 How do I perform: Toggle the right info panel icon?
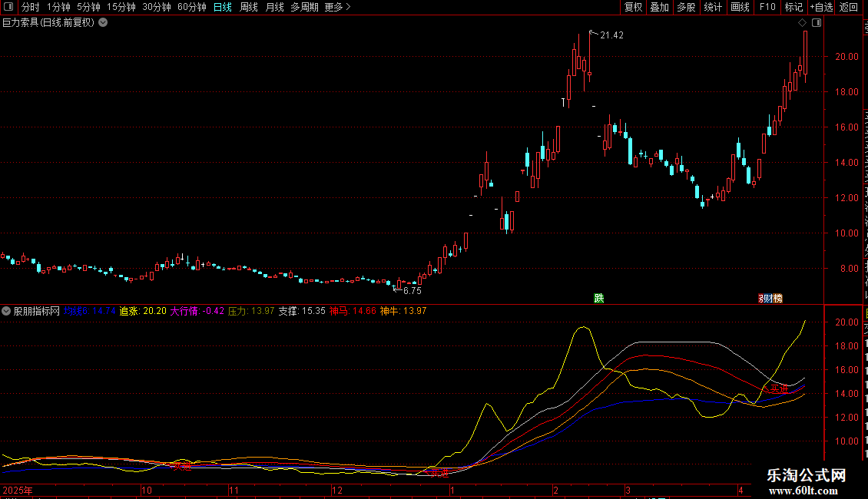coord(817,23)
